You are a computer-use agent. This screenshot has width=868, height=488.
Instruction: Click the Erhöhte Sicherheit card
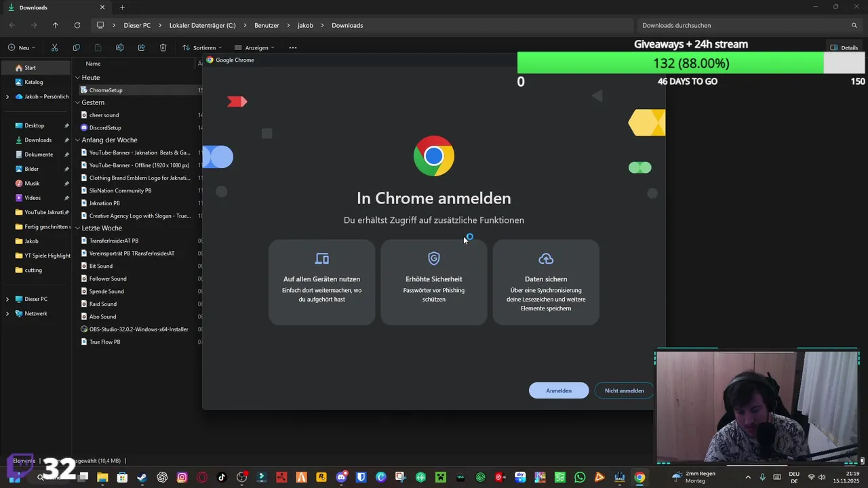tap(434, 282)
